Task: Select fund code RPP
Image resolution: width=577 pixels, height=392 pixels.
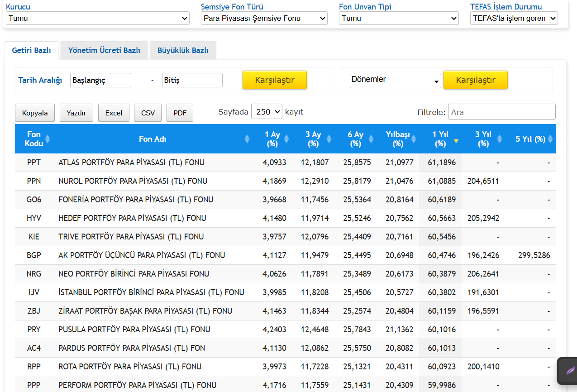Action: (34, 367)
